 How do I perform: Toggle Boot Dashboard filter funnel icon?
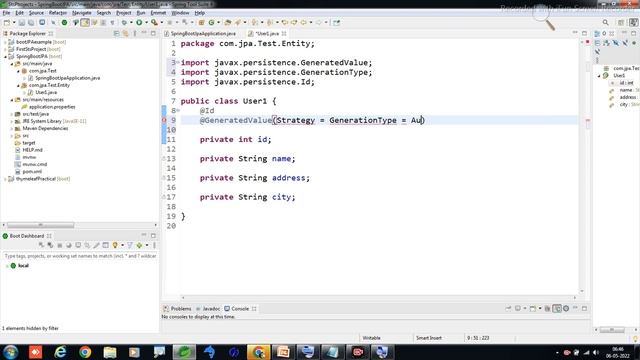130,245
